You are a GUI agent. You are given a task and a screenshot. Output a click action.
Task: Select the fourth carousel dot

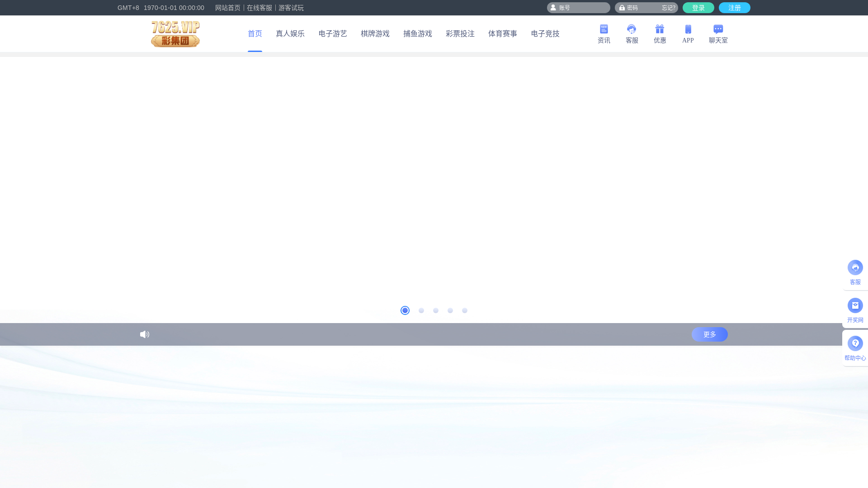click(450, 310)
